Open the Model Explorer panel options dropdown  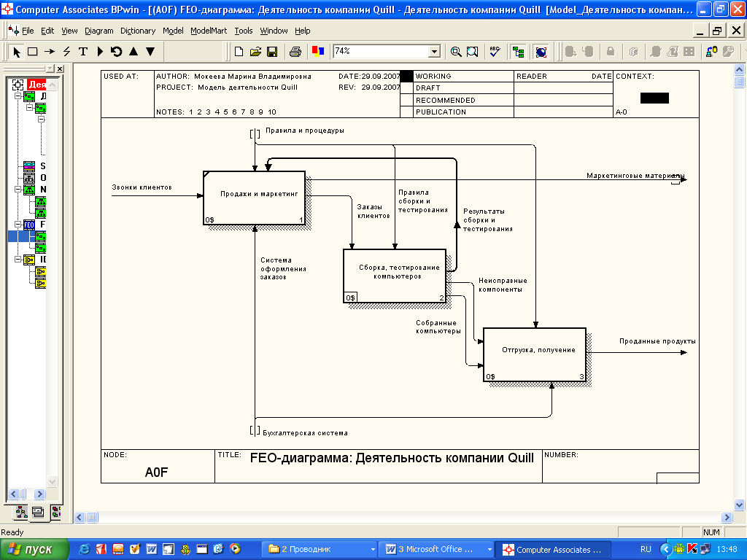point(50,69)
